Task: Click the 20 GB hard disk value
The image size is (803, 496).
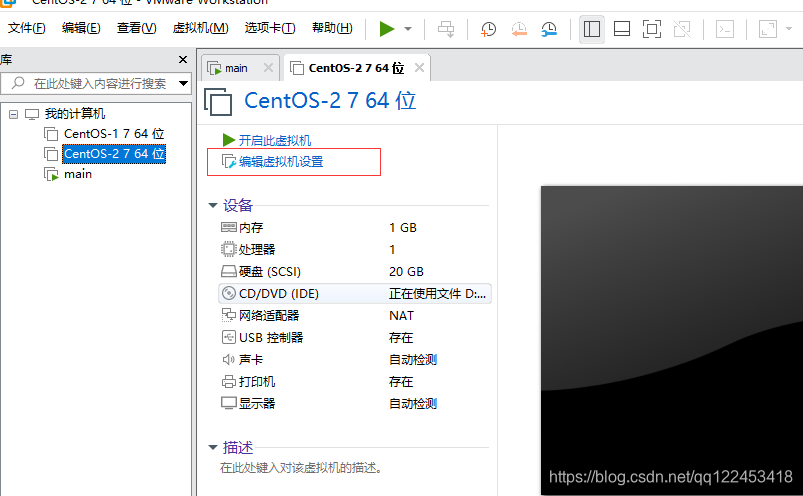Action: coord(406,272)
